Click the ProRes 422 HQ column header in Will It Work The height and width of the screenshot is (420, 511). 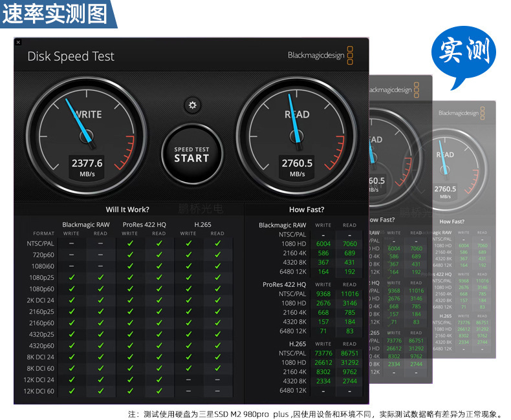[144, 225]
